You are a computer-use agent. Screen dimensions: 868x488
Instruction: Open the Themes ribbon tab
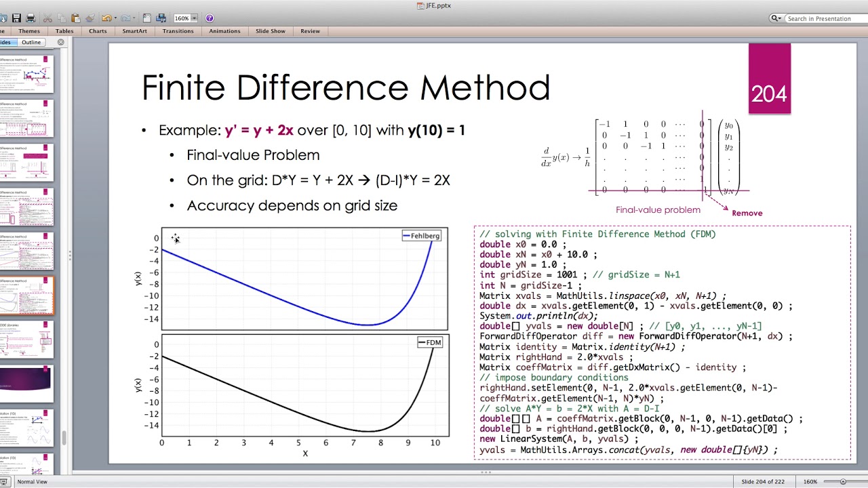pos(29,31)
